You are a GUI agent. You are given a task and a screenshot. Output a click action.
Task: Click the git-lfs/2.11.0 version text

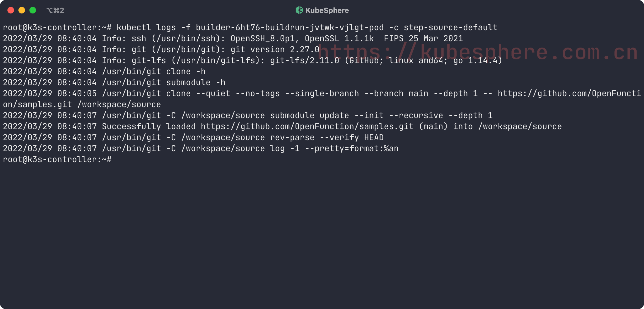[304, 60]
